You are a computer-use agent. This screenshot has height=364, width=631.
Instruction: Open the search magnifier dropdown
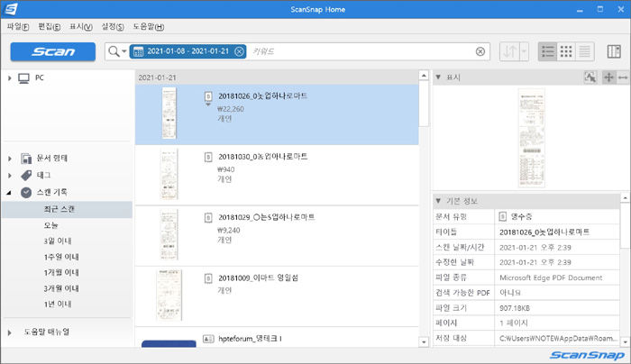pyautogui.click(x=124, y=51)
